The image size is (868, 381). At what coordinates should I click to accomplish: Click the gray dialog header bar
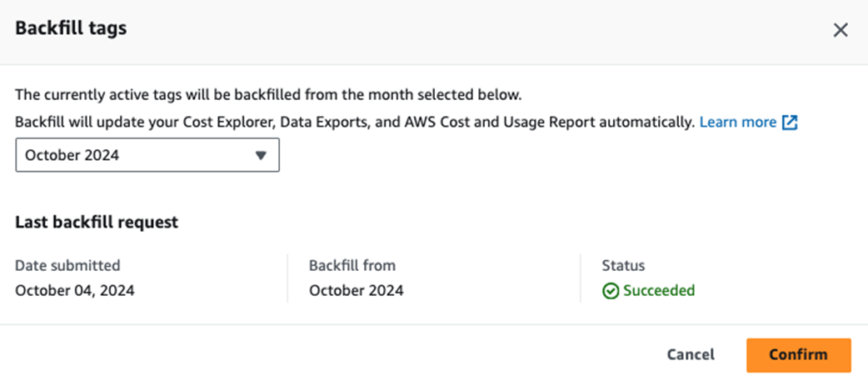(434, 32)
